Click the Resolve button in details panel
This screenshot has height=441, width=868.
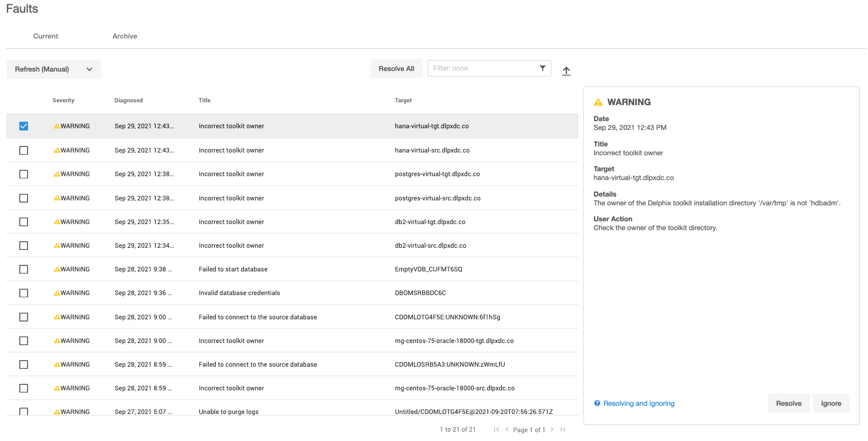(788, 404)
